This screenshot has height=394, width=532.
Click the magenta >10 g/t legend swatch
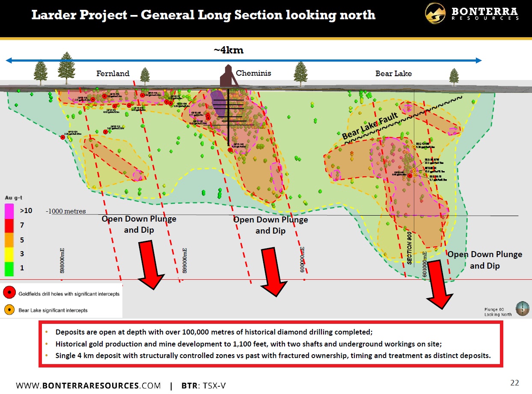tap(10, 210)
